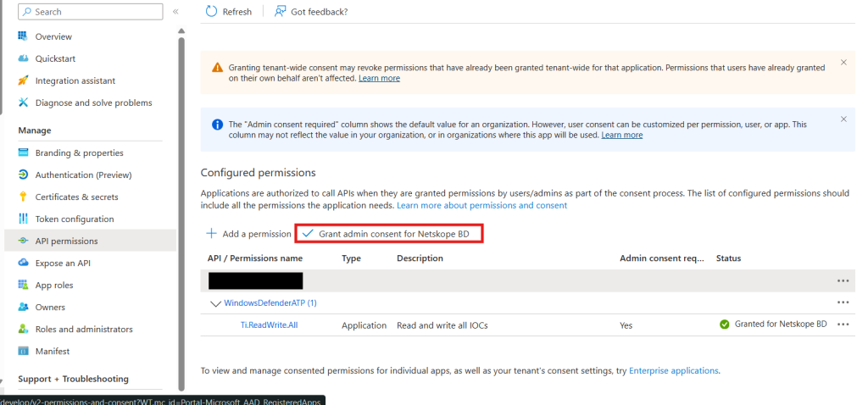
Task: Dismiss the tenant-wide consent warning banner
Action: pyautogui.click(x=843, y=63)
